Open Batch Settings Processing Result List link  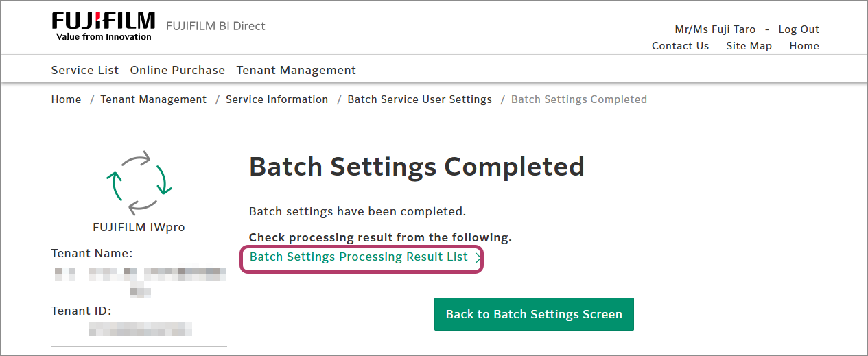[358, 257]
